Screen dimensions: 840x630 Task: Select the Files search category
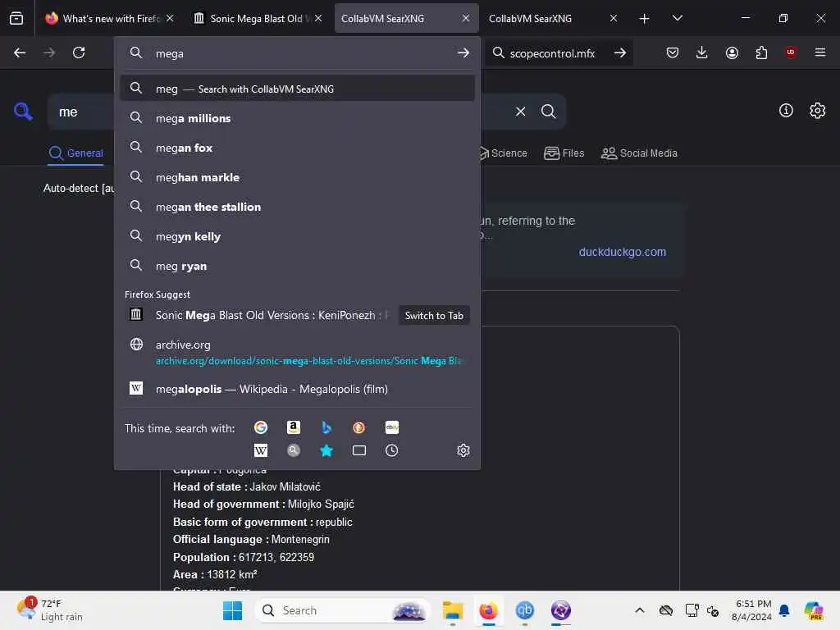tap(564, 153)
